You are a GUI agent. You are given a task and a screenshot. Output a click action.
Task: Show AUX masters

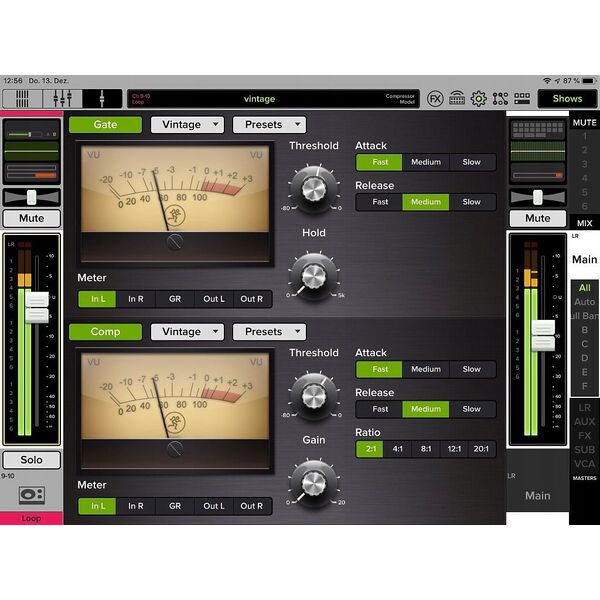pyautogui.click(x=584, y=422)
